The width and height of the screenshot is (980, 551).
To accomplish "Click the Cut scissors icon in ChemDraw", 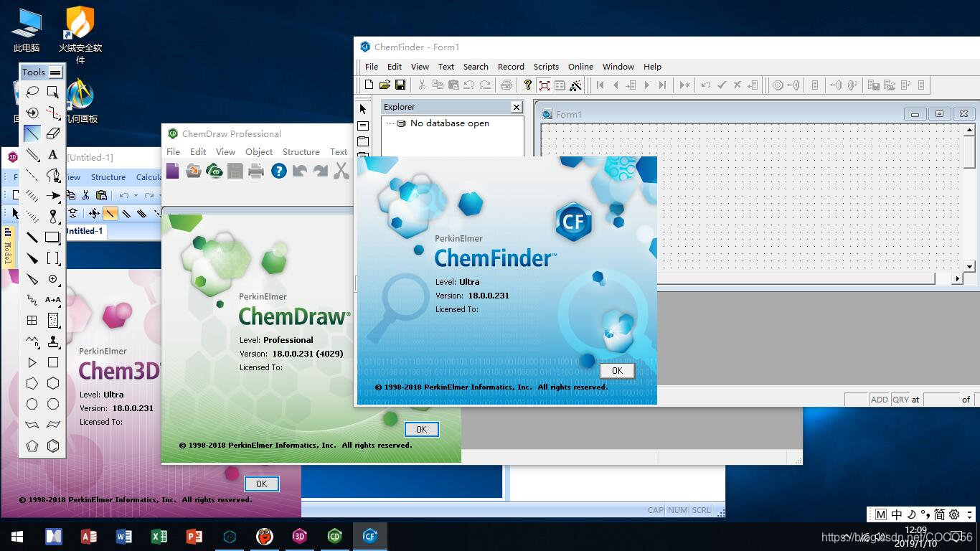I will (341, 171).
